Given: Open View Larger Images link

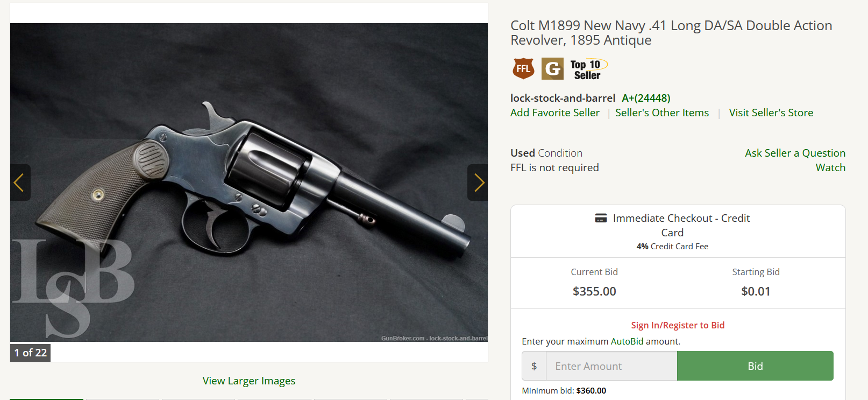Looking at the screenshot, I should [x=249, y=381].
